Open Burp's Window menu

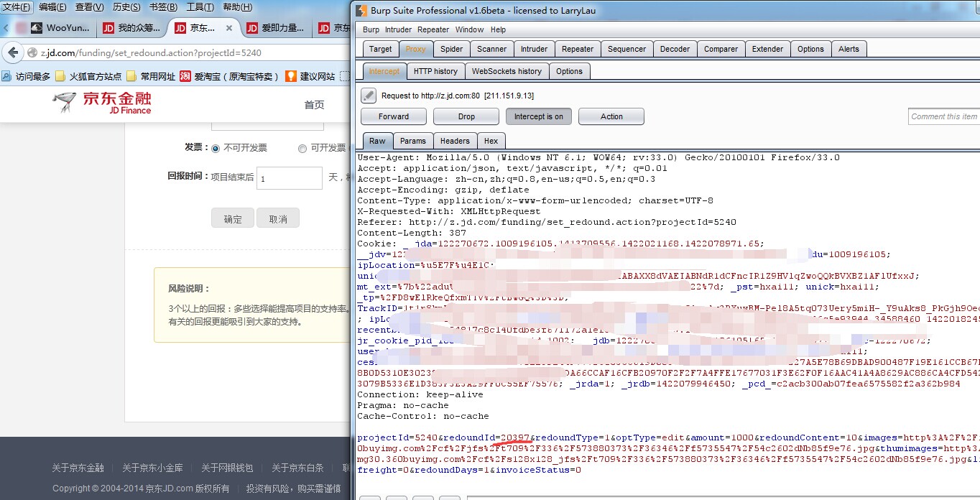469,29
